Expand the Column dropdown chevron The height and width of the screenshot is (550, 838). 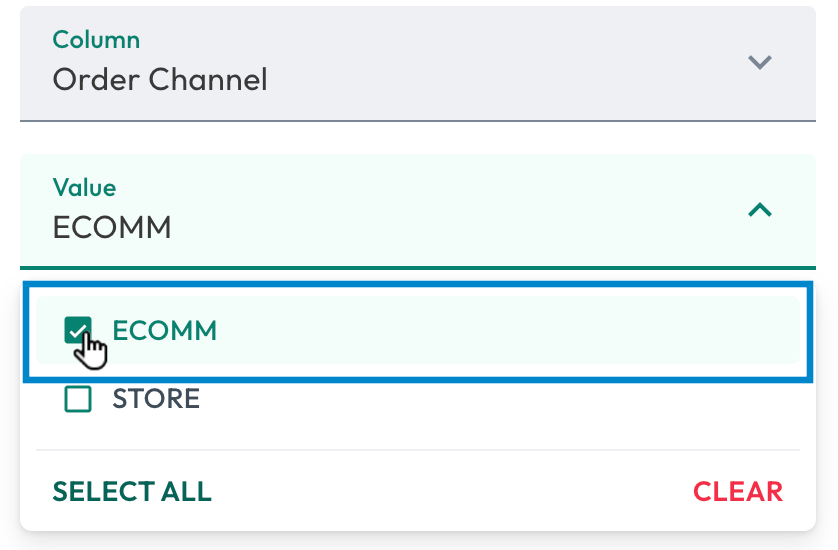point(759,63)
